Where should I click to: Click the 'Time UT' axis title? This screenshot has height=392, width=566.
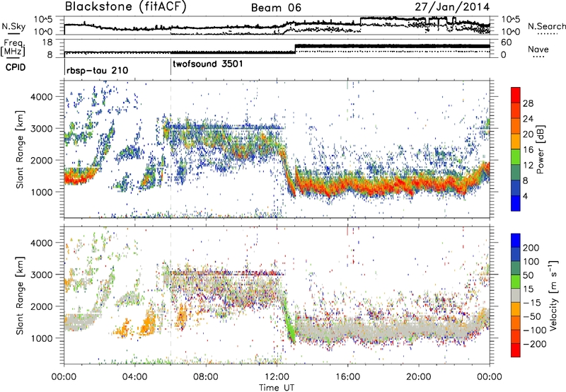(277, 388)
